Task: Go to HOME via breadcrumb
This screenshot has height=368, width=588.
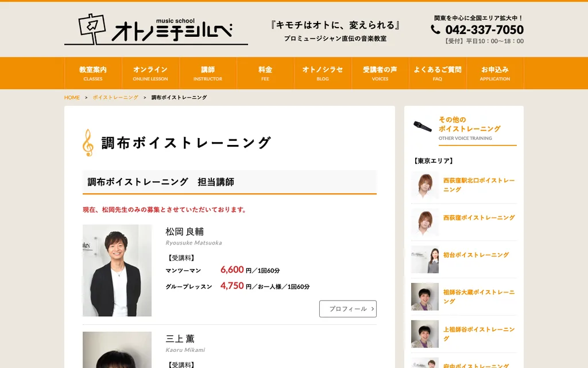Action: pyautogui.click(x=72, y=97)
